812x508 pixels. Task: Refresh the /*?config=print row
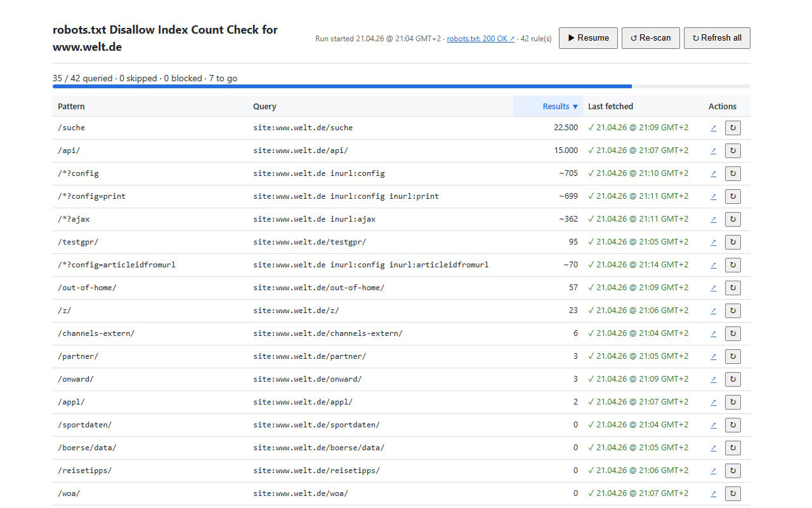pyautogui.click(x=733, y=197)
